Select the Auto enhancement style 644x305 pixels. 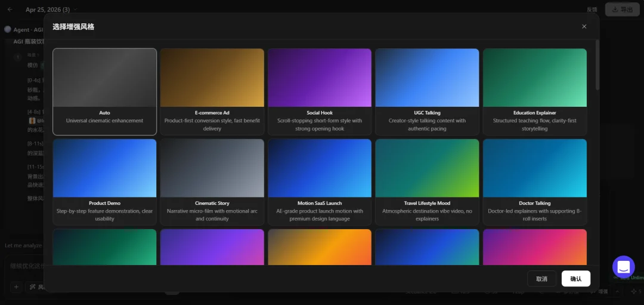click(x=105, y=91)
